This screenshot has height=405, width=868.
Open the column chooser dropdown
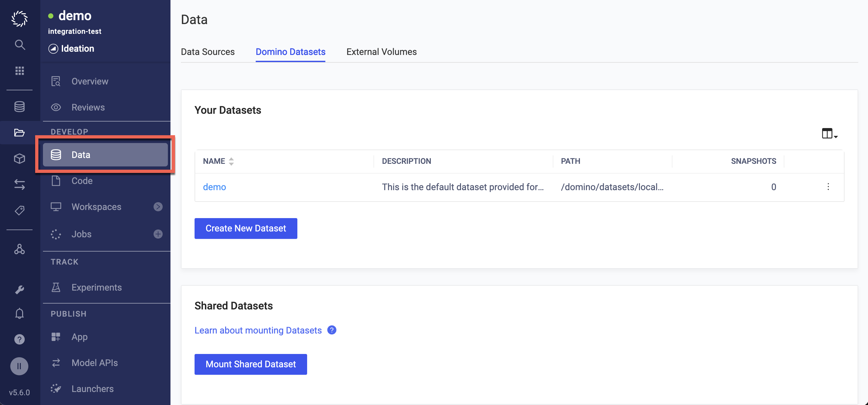click(x=830, y=134)
